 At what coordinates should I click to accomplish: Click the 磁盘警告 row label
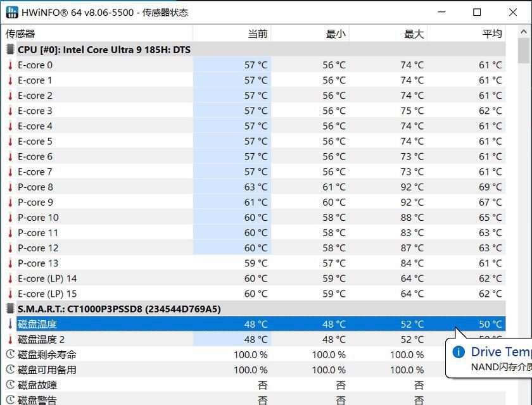(37, 401)
